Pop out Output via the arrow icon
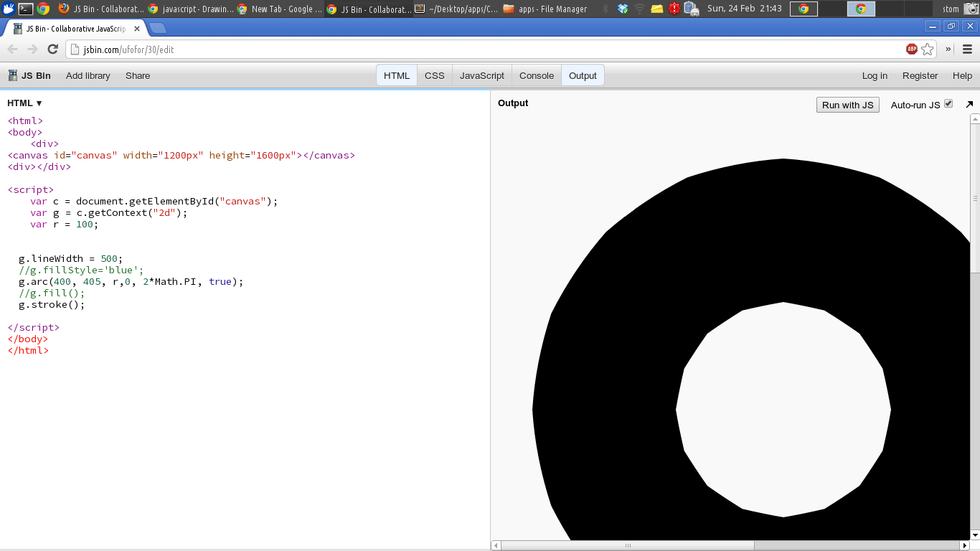980x551 pixels. (x=970, y=104)
